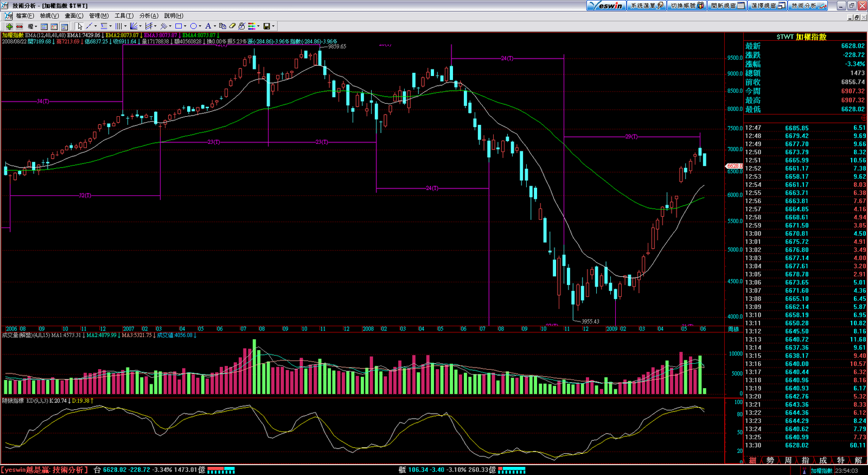Viewport: 868px width, 475px height.
Task: Open the 管理(M) menu
Action: coord(99,16)
